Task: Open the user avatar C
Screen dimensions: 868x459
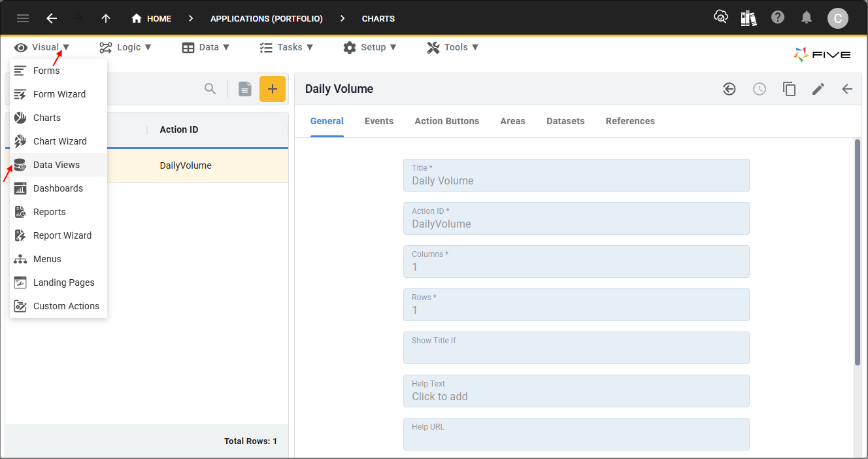Action: [x=837, y=18]
